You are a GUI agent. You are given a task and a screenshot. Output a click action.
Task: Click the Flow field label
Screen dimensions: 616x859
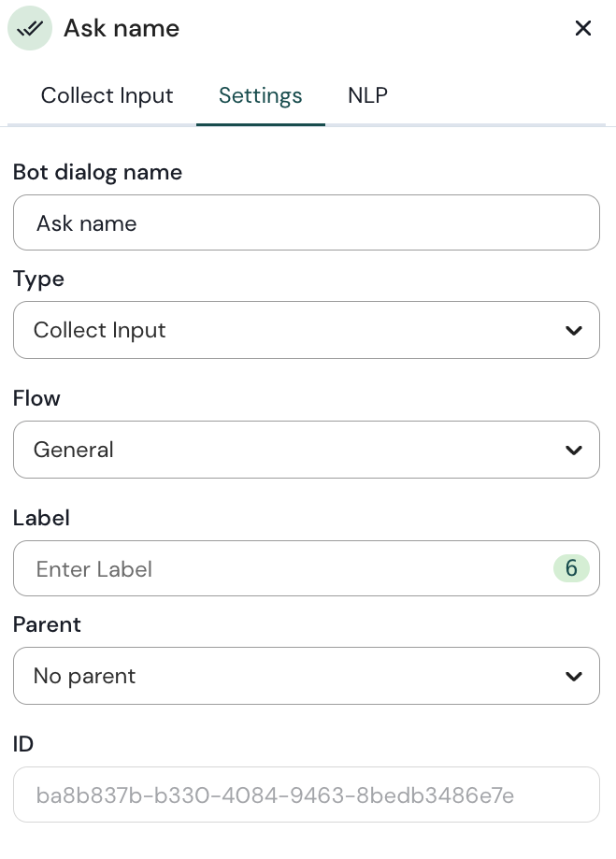(x=36, y=398)
